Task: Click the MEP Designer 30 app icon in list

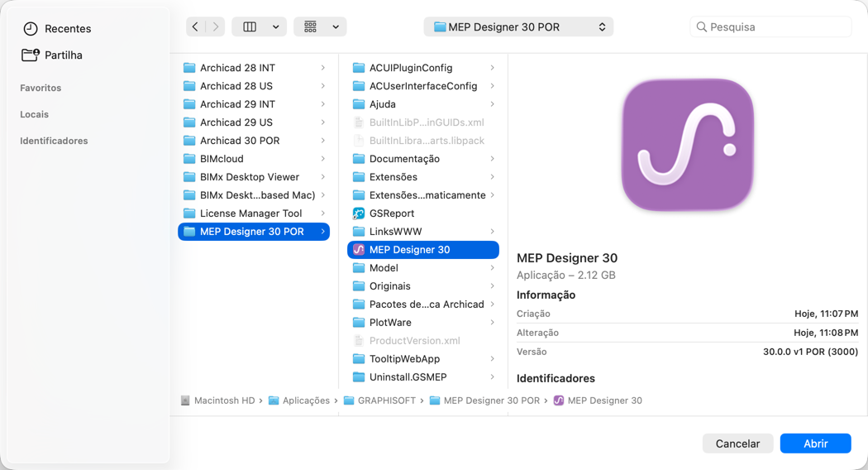Action: (359, 249)
